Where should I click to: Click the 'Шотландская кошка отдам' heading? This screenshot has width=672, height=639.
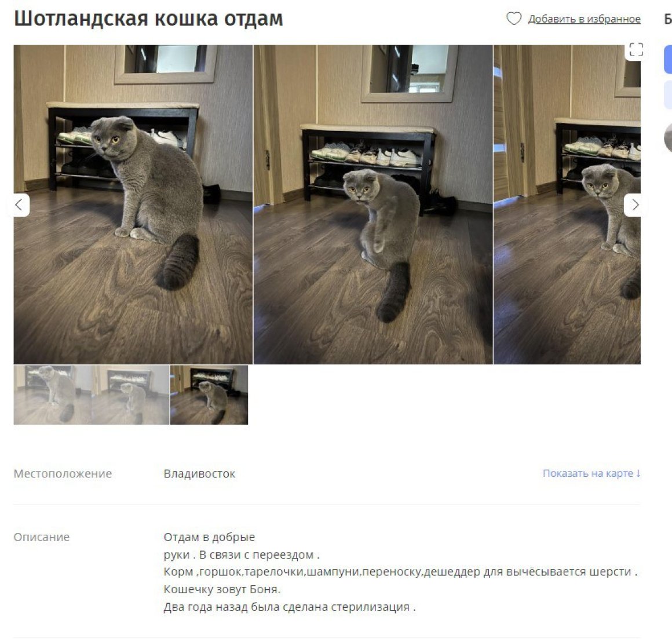148,19
